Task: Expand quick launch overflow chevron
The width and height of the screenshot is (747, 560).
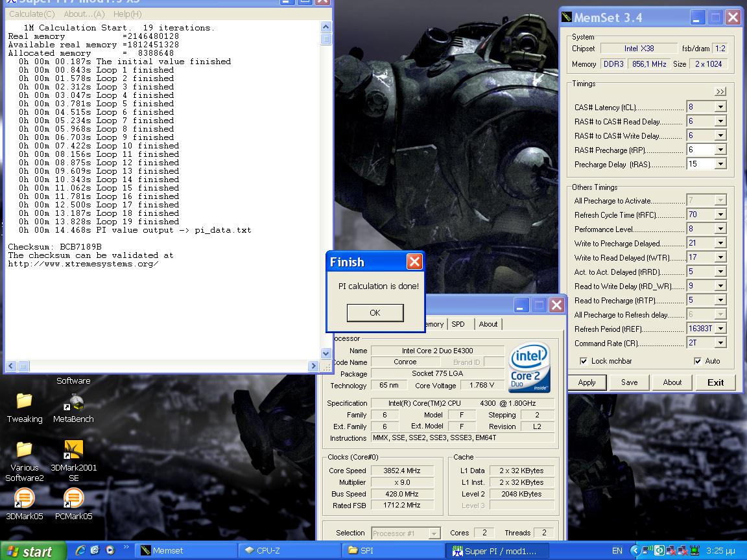Action: pos(126,547)
